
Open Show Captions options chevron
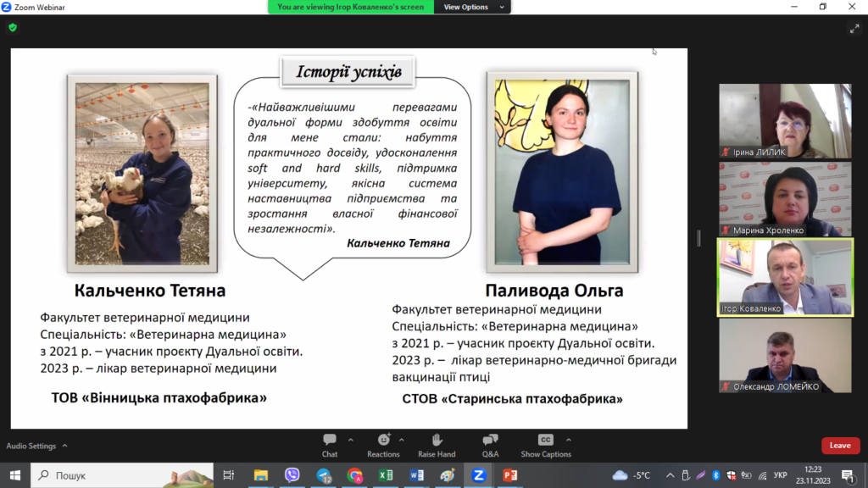568,440
